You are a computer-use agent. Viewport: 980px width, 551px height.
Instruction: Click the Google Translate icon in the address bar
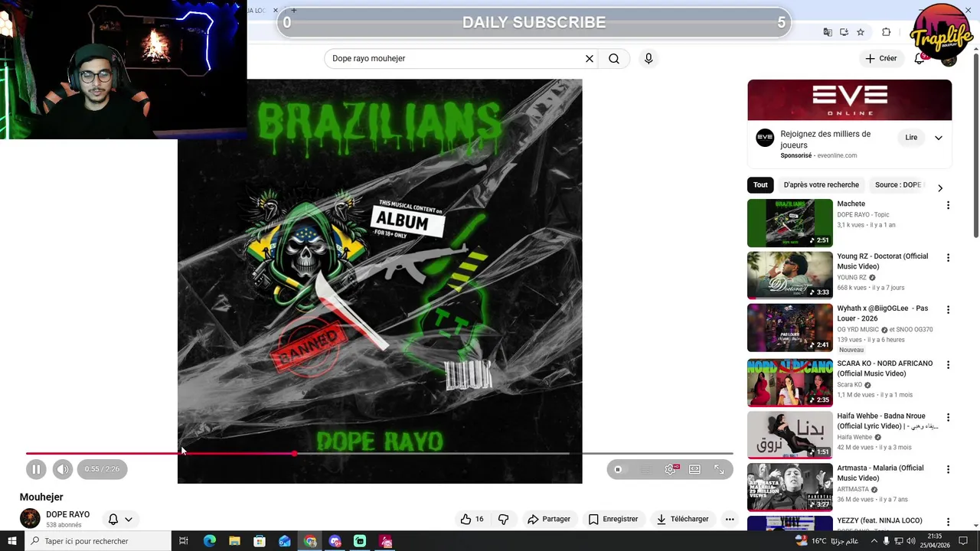pyautogui.click(x=827, y=32)
